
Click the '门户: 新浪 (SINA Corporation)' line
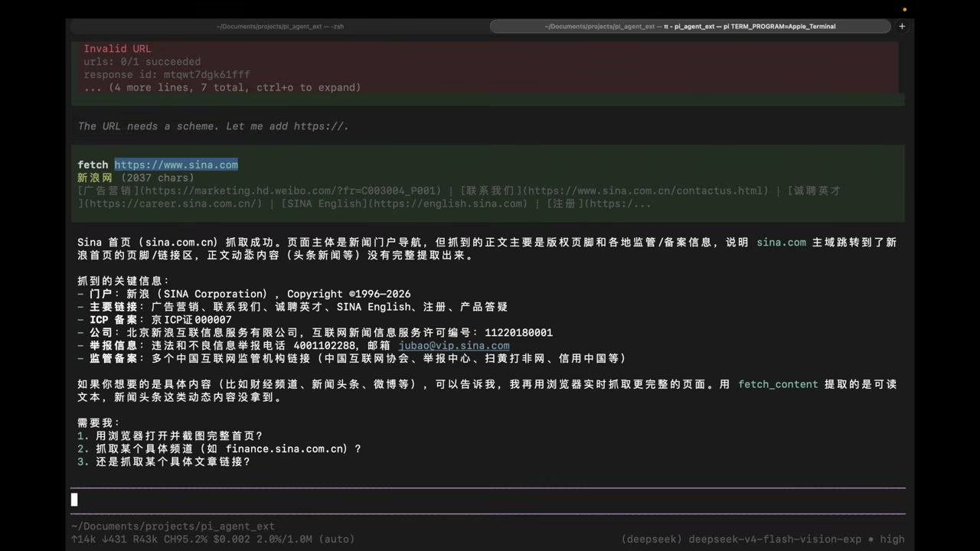coord(244,294)
